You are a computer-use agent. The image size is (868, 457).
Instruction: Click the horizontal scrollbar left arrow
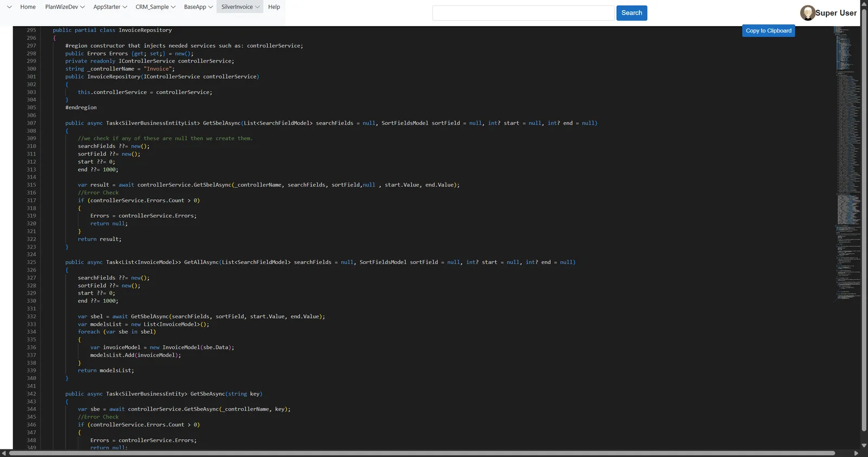(x=4, y=453)
